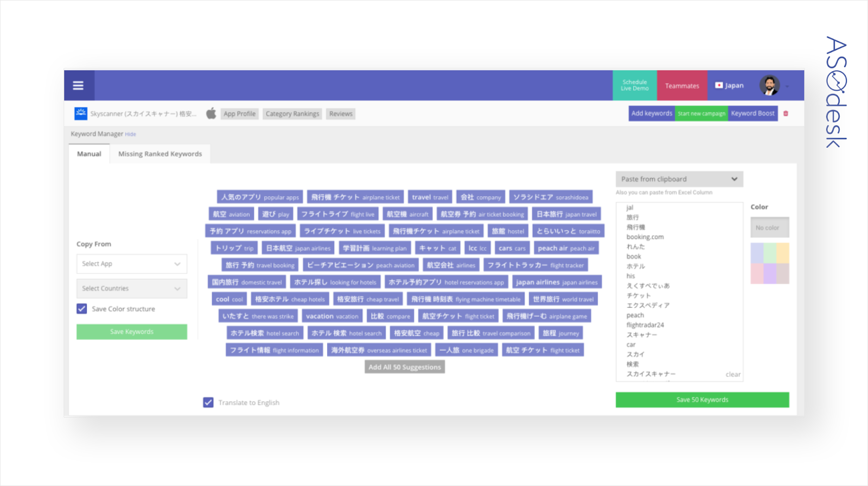868x486 pixels.
Task: Toggle Save Color structure checkbox
Action: tap(82, 308)
